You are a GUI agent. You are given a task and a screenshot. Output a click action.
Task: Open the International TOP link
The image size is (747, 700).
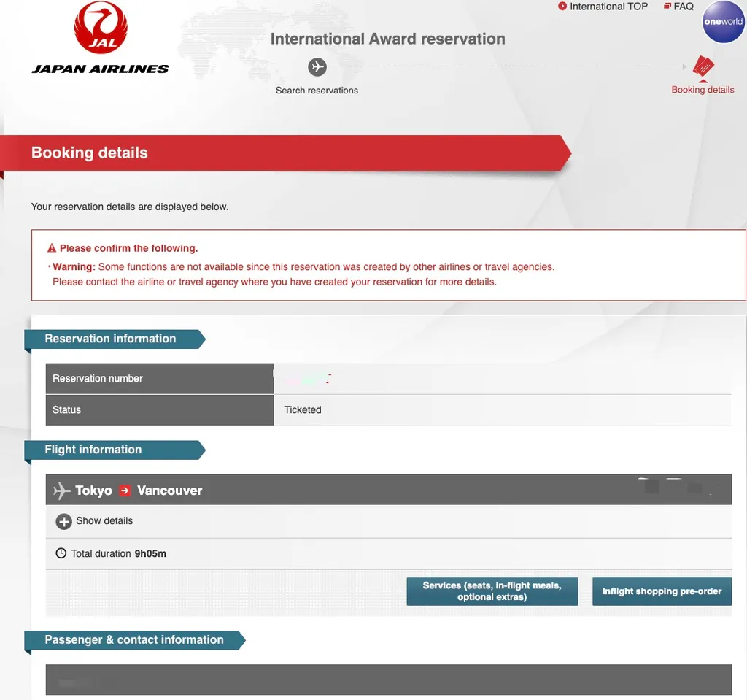[x=608, y=6]
